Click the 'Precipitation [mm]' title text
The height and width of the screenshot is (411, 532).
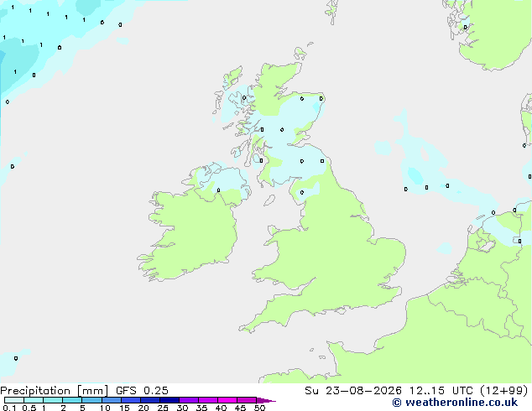coord(54,391)
